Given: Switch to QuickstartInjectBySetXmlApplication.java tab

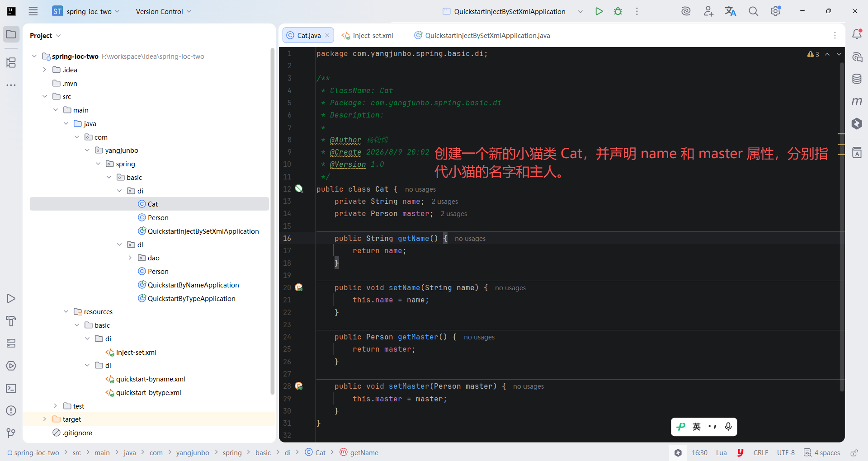Looking at the screenshot, I should (x=482, y=35).
